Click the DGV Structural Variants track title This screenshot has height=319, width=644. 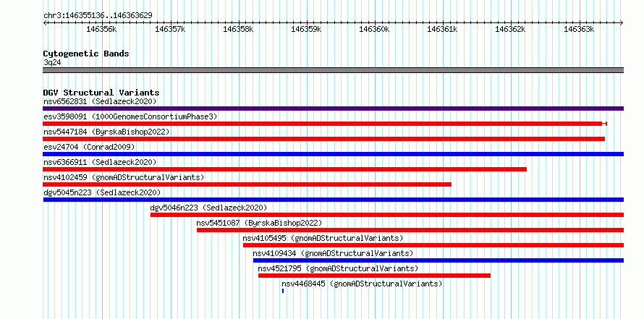[x=101, y=93]
